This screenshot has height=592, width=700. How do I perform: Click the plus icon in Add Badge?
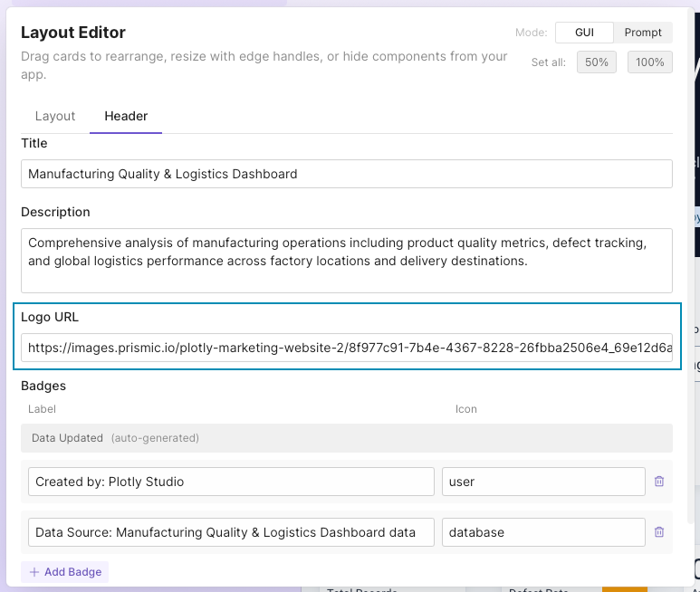click(34, 572)
